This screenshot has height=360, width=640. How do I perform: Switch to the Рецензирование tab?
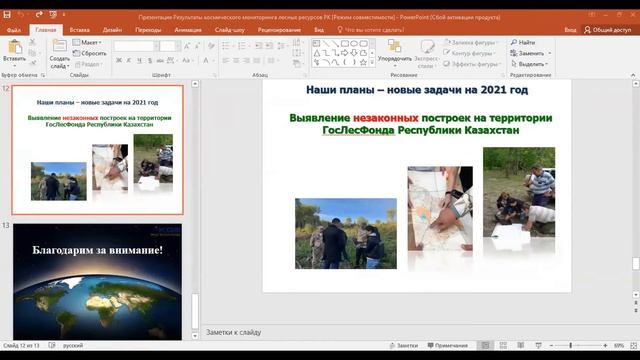tap(279, 30)
